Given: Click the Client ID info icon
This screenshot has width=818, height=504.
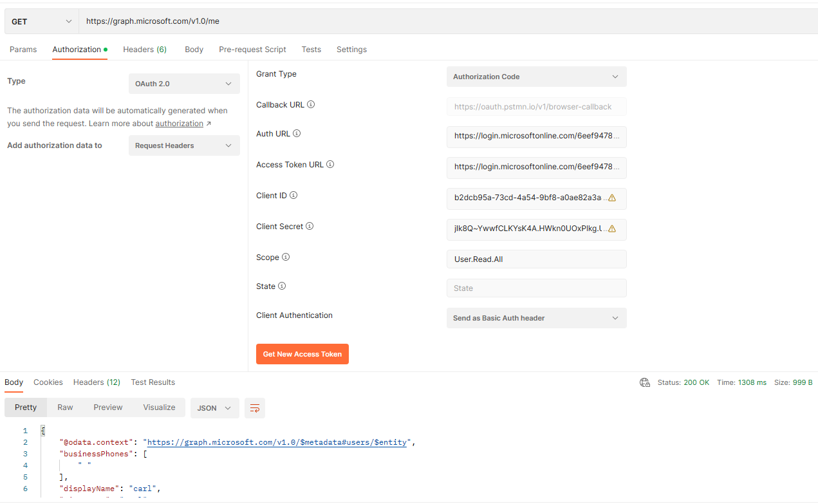Looking at the screenshot, I should (x=293, y=196).
